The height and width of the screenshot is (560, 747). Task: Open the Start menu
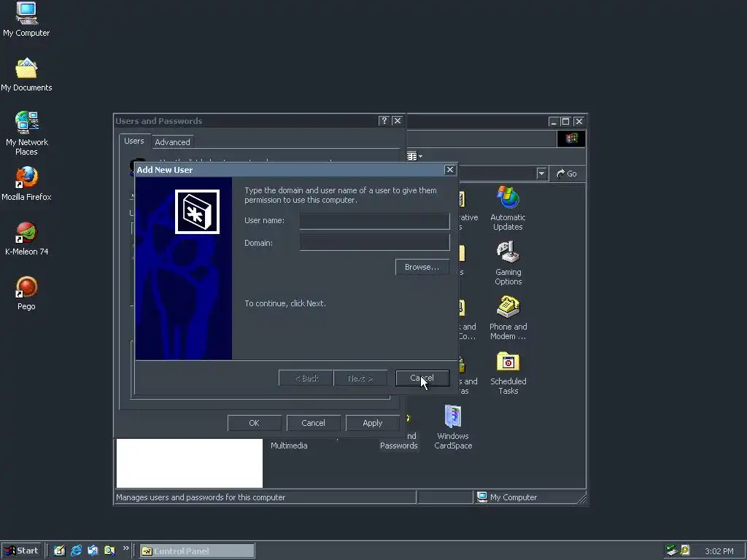point(21,551)
